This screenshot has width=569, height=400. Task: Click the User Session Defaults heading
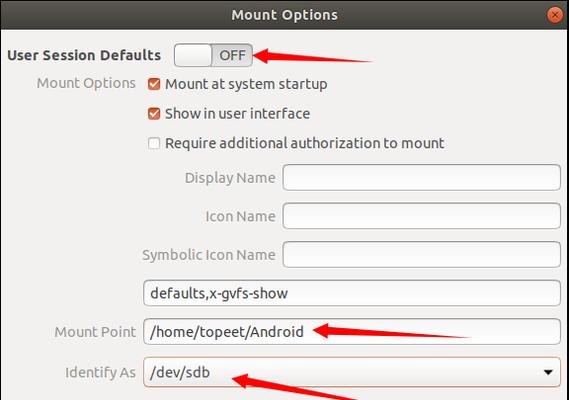pyautogui.click(x=84, y=55)
